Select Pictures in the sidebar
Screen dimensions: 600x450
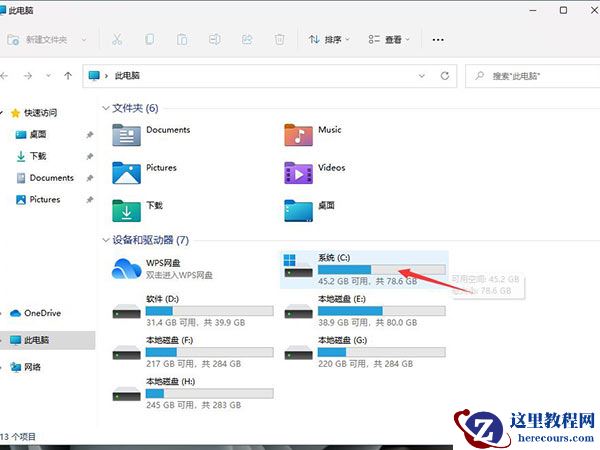(x=38, y=199)
